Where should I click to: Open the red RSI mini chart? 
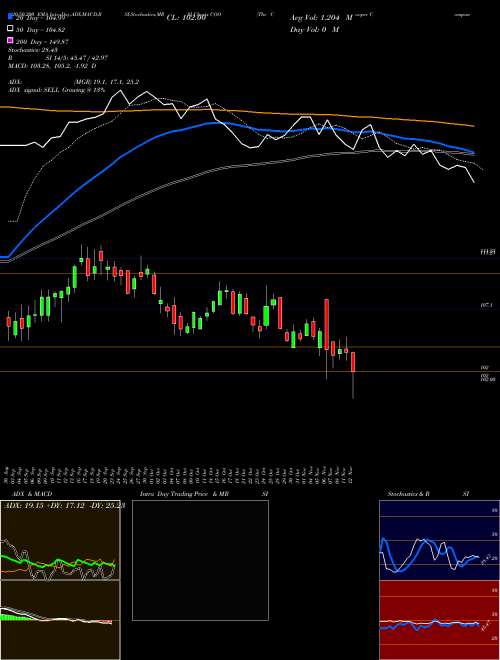[439, 620]
